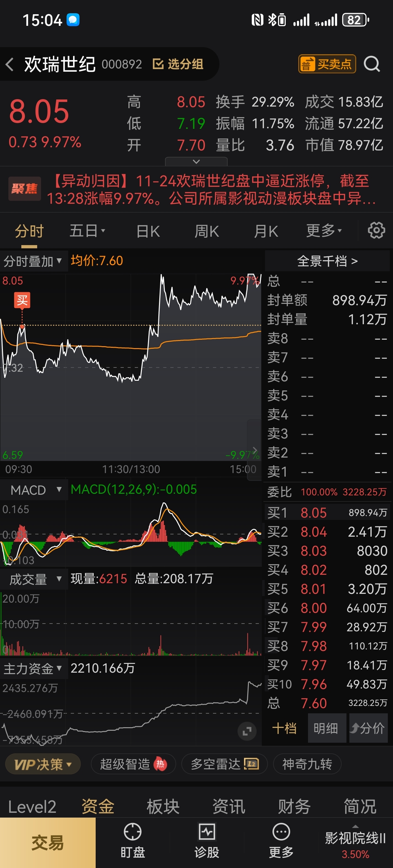The height and width of the screenshot is (868, 393).
Task: Open 财务 bottom tab
Action: (294, 807)
